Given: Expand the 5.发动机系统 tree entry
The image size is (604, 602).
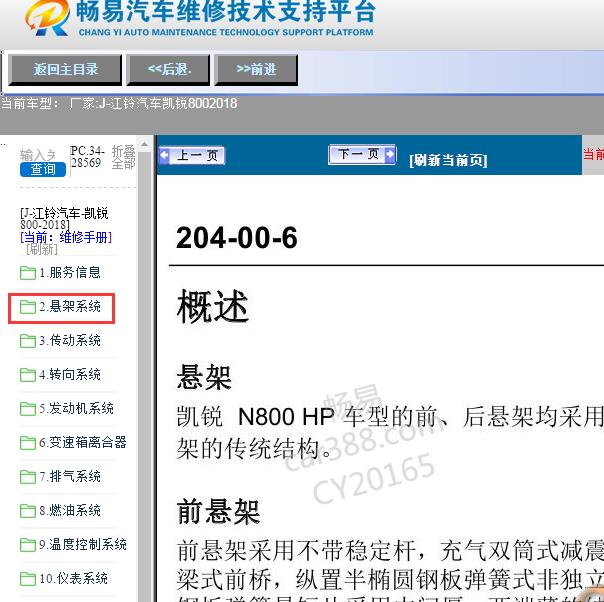Looking at the screenshot, I should 76,408.
